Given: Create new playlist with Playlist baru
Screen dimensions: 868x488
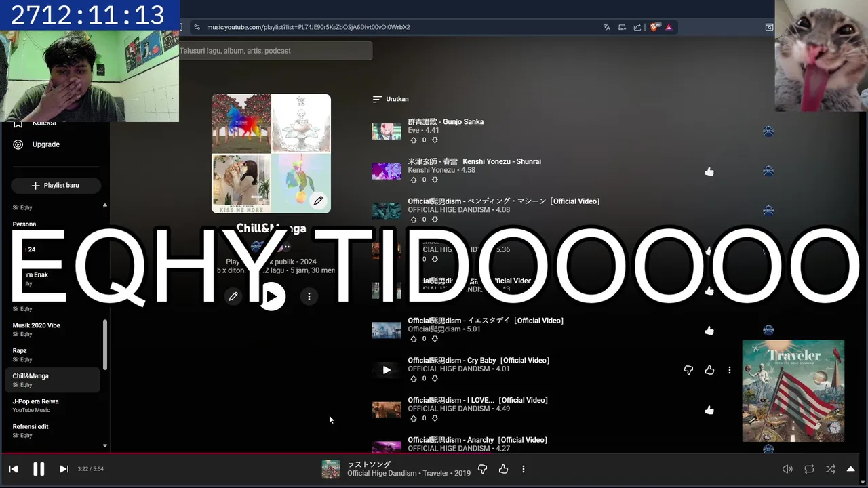Looking at the screenshot, I should [56, 185].
